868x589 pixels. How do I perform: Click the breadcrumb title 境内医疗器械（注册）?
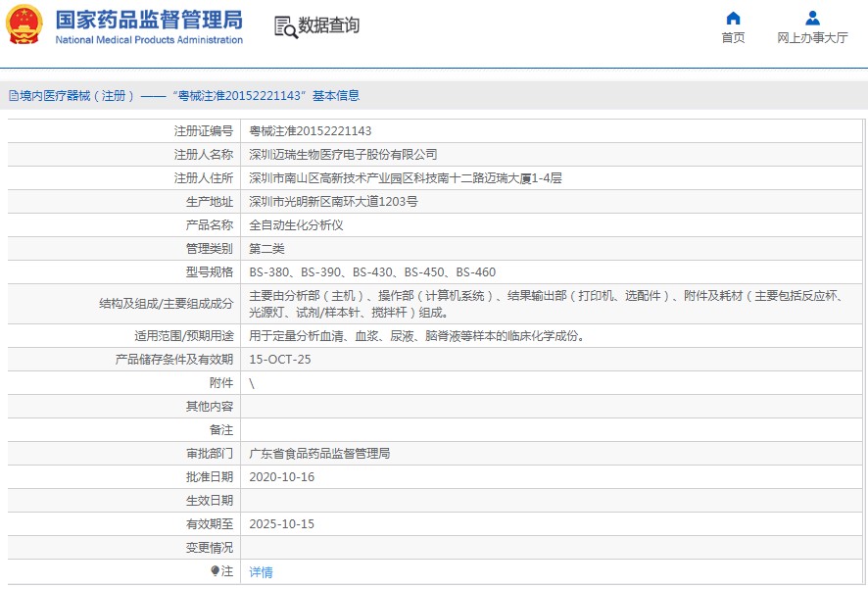[77, 96]
